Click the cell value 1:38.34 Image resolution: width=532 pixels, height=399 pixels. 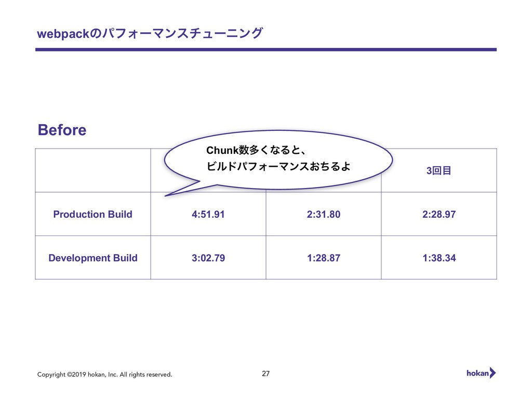[439, 258]
